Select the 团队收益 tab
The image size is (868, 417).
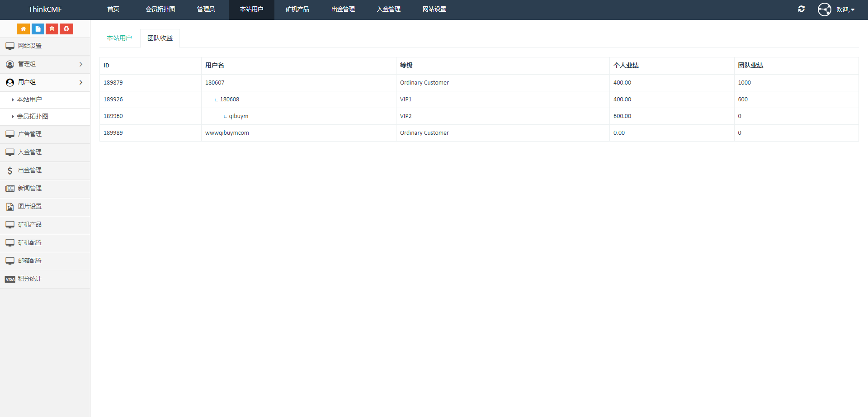(160, 38)
